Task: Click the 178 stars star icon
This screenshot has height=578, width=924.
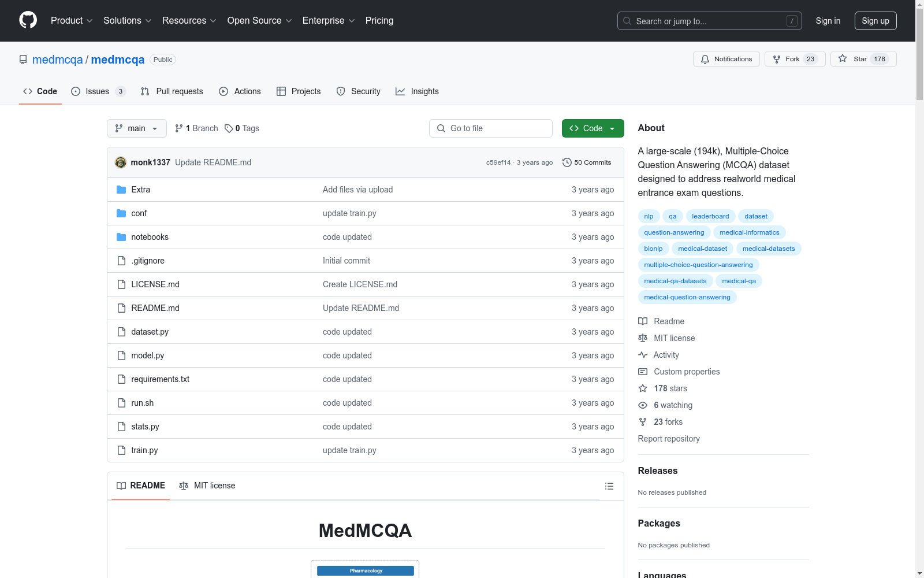Action: tap(643, 388)
